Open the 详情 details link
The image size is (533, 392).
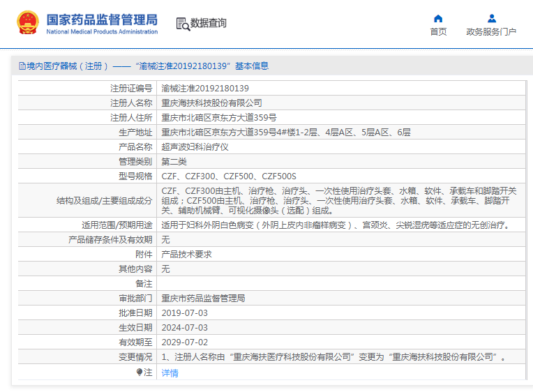click(x=170, y=373)
